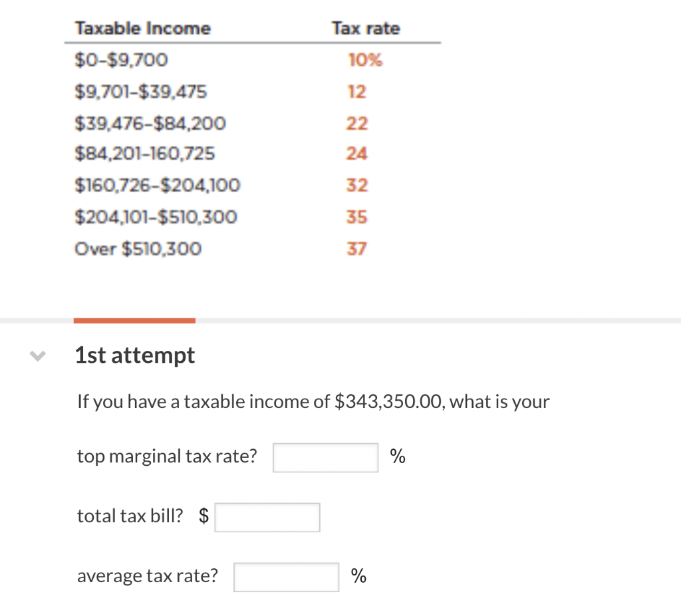This screenshot has width=681, height=616.
Task: Select the $0–$9,700 income bracket row
Action: (122, 60)
